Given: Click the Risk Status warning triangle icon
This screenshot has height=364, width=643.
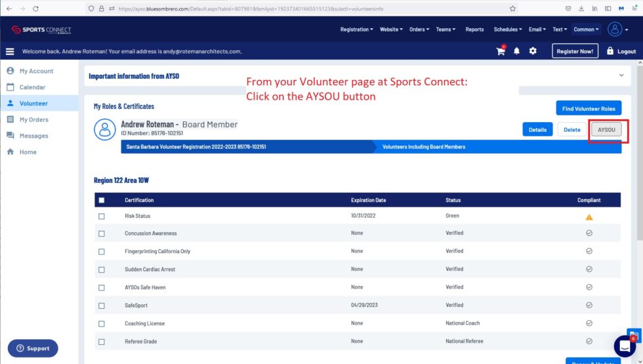Looking at the screenshot, I should (x=589, y=216).
